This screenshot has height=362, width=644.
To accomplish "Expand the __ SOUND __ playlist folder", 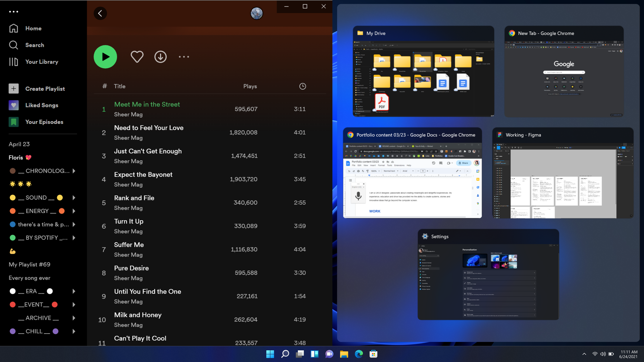I will click(74, 197).
